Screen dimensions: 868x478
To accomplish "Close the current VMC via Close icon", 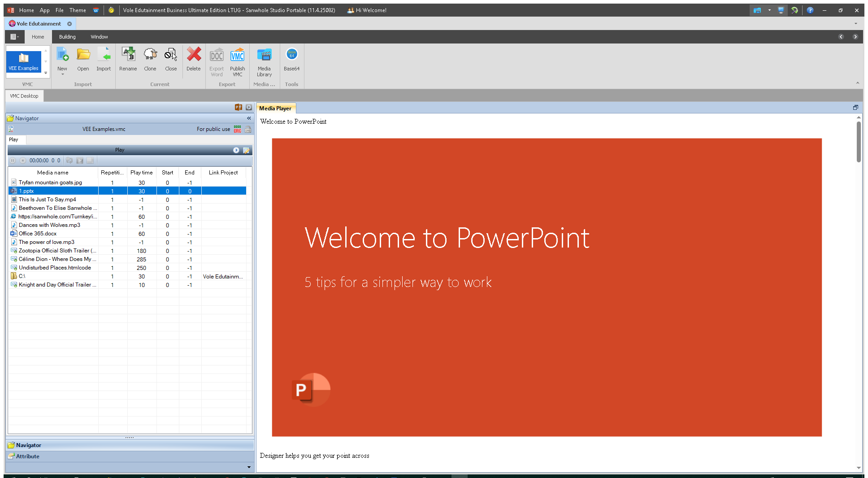I will [x=171, y=55].
